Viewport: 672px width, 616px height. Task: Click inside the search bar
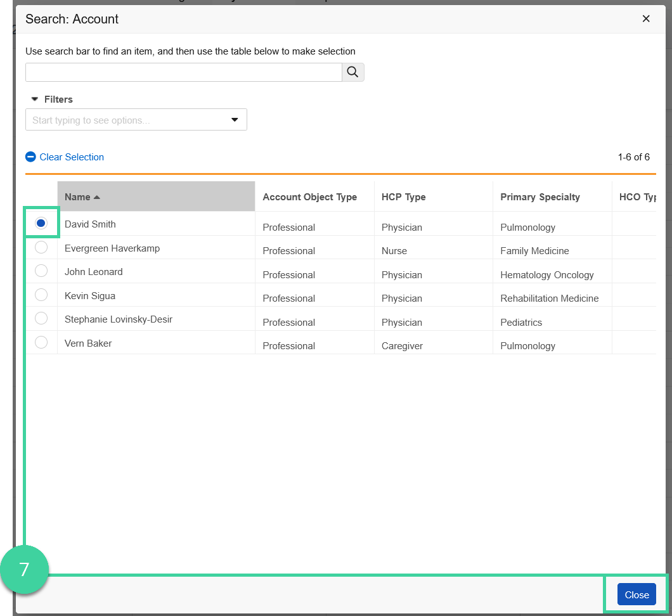(x=184, y=72)
